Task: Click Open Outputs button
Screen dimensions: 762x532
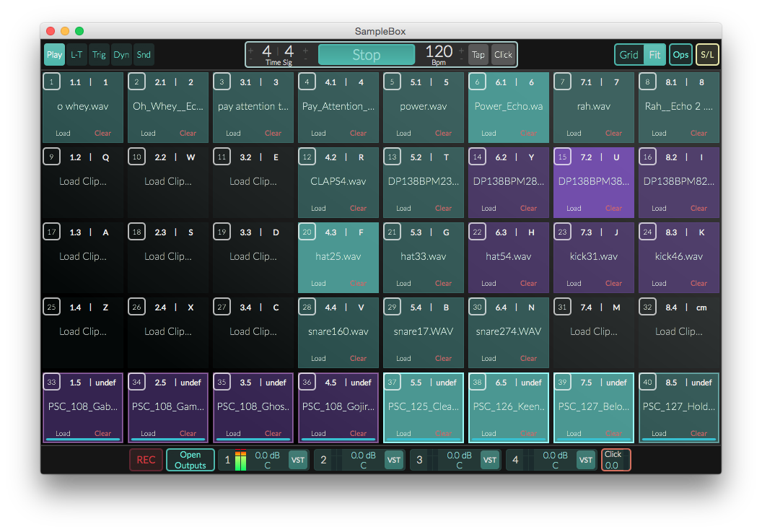Action: (190, 460)
